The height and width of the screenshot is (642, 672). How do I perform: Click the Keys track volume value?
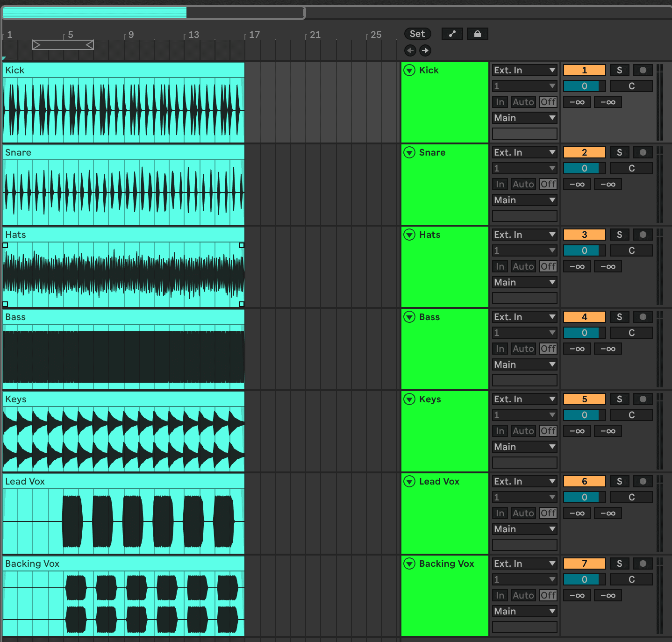pyautogui.click(x=585, y=415)
